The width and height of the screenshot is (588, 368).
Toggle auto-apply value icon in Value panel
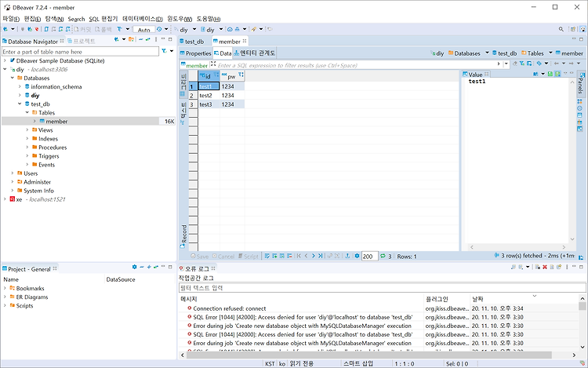pyautogui.click(x=557, y=74)
